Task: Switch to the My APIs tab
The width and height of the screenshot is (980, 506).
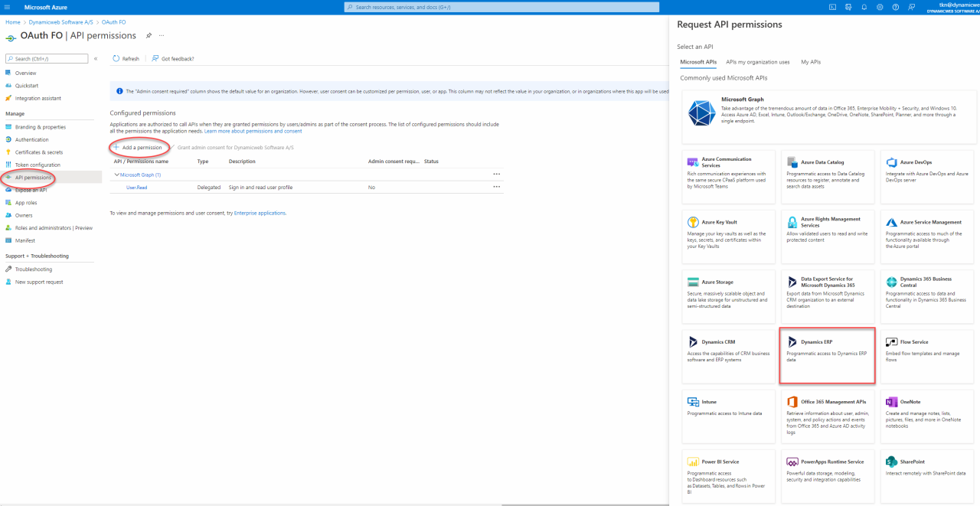Action: pos(810,62)
